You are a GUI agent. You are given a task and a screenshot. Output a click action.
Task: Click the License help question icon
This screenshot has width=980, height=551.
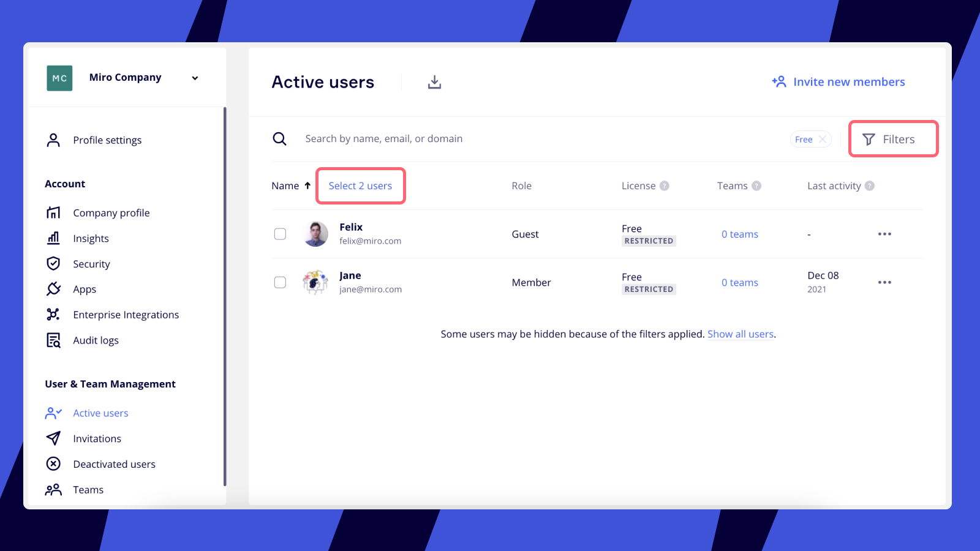665,186
